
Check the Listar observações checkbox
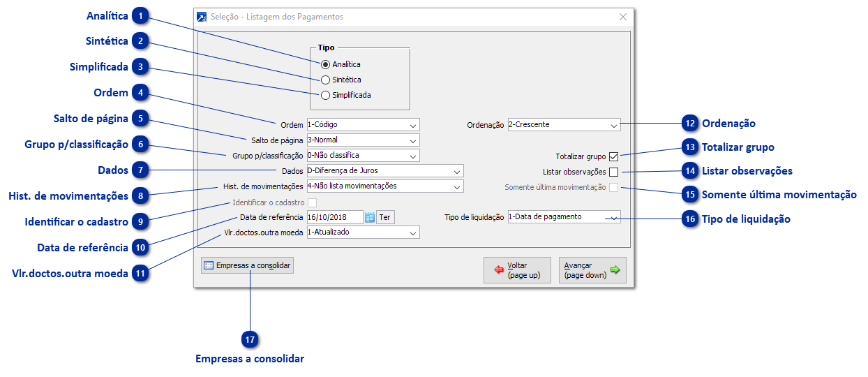click(x=614, y=172)
